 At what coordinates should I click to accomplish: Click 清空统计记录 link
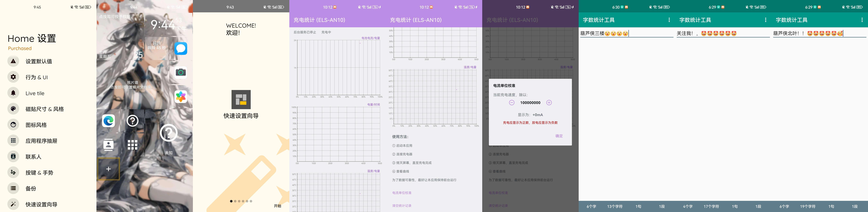coord(402,206)
